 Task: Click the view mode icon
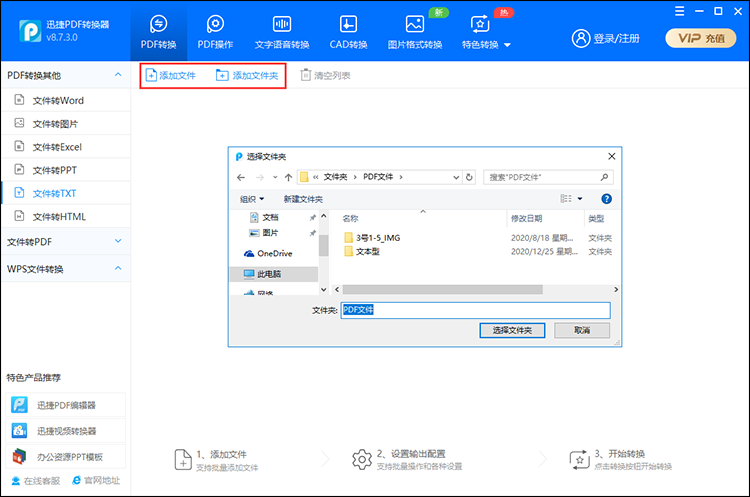click(566, 199)
